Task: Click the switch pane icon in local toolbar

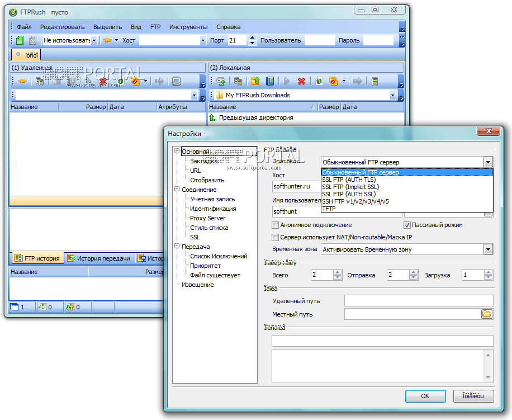Action: (x=221, y=81)
